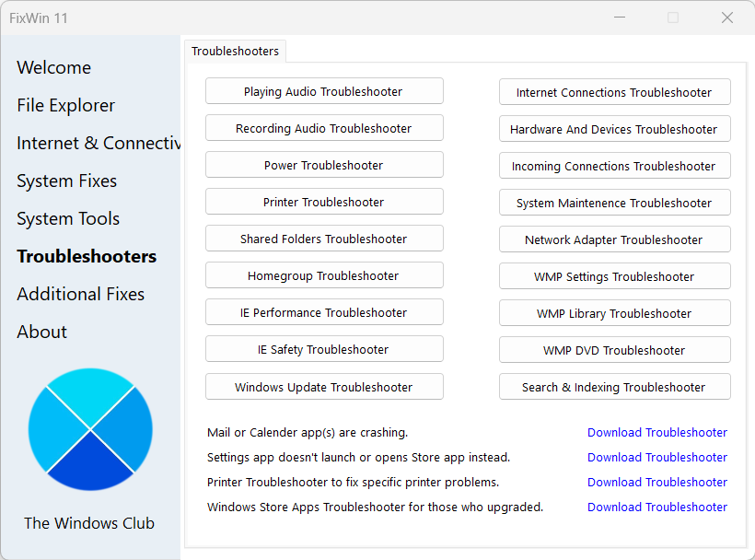Screen dimensions: 755x560
Task: Download Windows Store Apps troubleshooter
Action: [x=657, y=507]
